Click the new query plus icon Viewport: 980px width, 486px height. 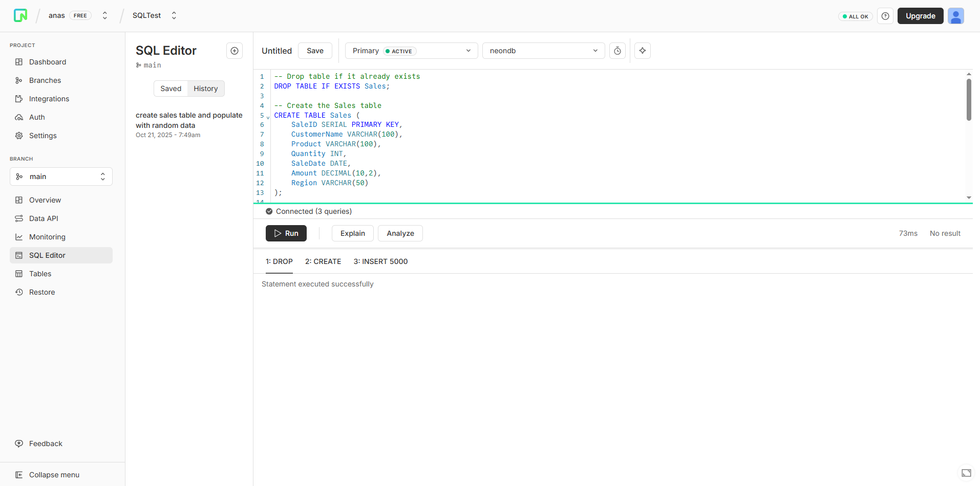point(235,51)
